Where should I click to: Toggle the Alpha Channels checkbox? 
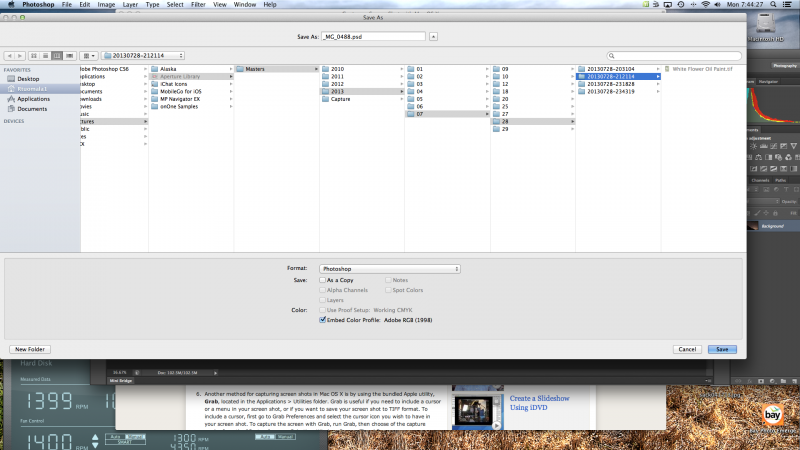tap(322, 290)
